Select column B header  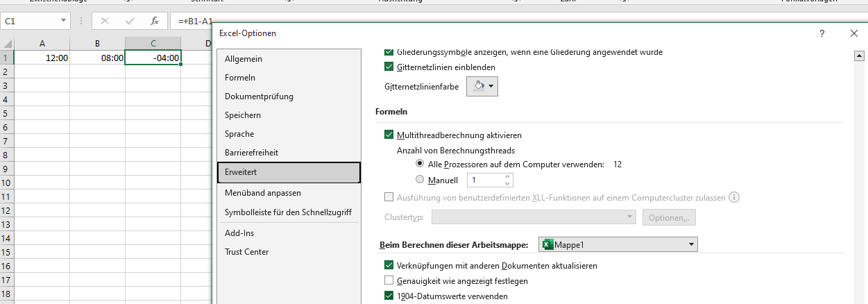pyautogui.click(x=98, y=44)
